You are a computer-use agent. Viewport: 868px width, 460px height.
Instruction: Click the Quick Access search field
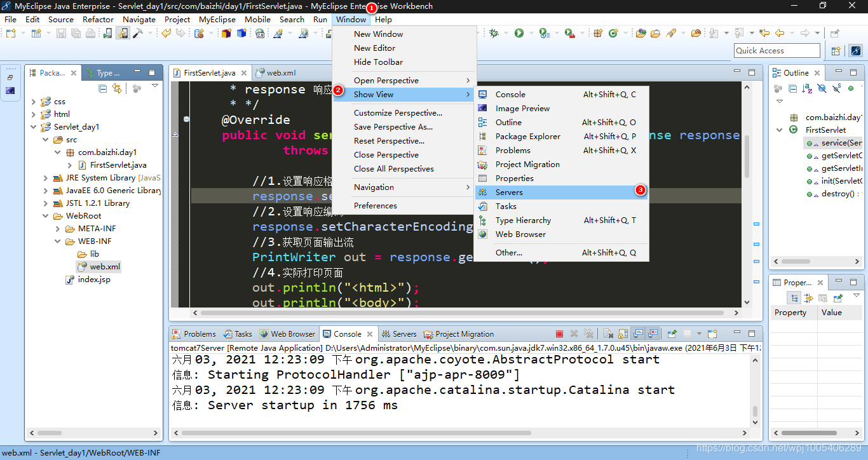(x=777, y=51)
